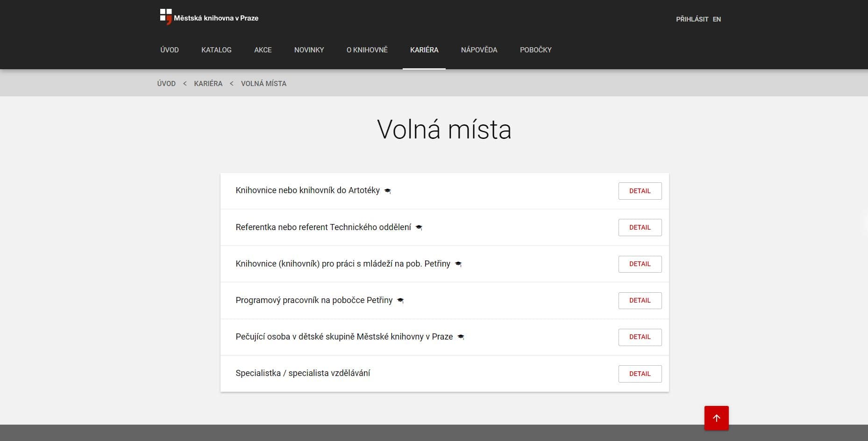868x441 pixels.
Task: Click graduation cap icon beside mládeží Petřiny listing
Action: [x=458, y=264]
